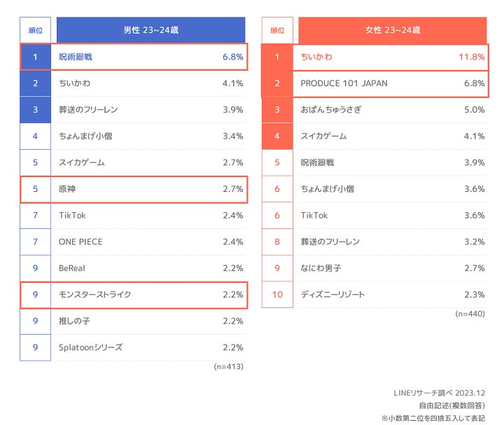
Task: Click the 順位 header in the male table
Action: [x=35, y=30]
